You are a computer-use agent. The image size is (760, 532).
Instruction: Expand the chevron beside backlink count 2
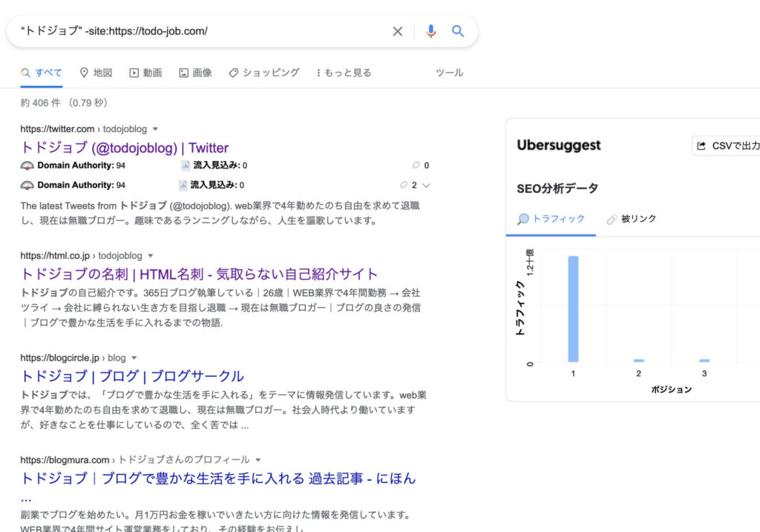click(x=426, y=185)
